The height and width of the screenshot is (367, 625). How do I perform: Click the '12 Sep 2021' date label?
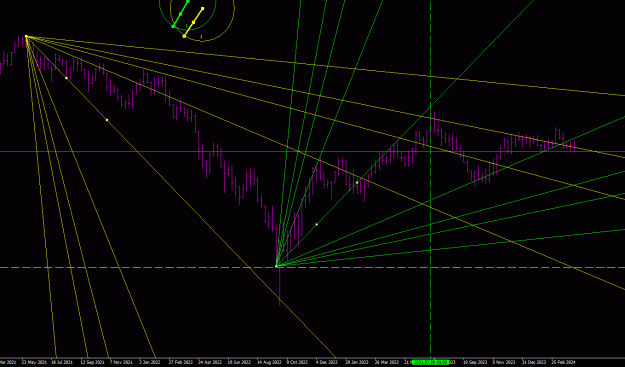tap(92, 362)
